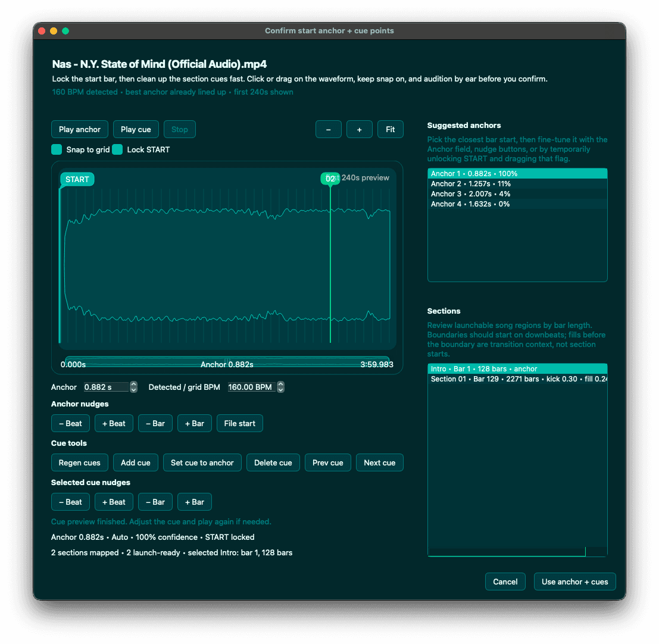The height and width of the screenshot is (644, 659).
Task: Nudge selected cue forward one beat
Action: click(x=114, y=502)
